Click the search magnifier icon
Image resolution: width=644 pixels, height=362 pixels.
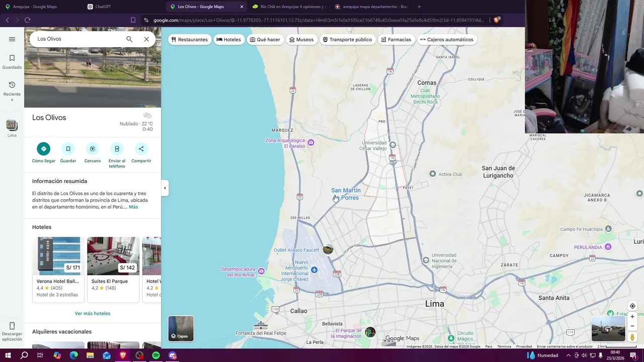(129, 39)
